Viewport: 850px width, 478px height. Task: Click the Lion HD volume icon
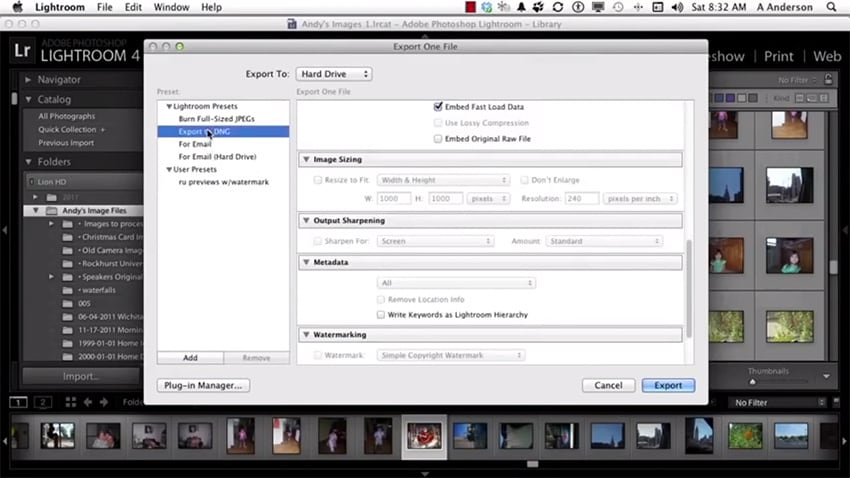31,182
